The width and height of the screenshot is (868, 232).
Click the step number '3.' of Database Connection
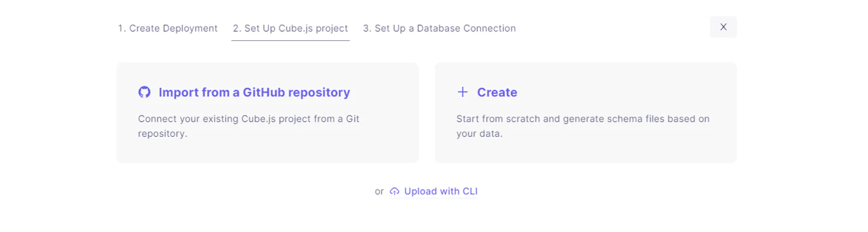pos(367,28)
